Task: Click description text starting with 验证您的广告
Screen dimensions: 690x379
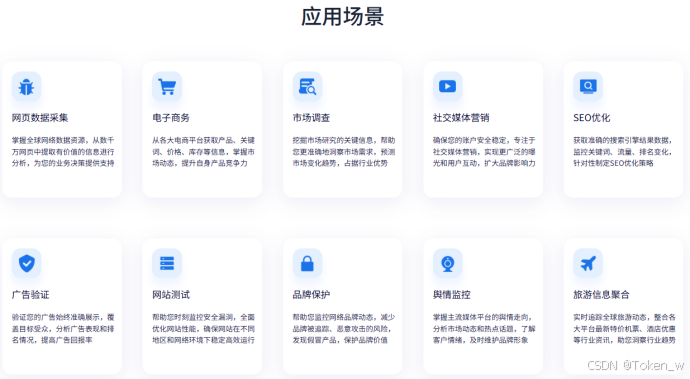Action: coord(63,328)
